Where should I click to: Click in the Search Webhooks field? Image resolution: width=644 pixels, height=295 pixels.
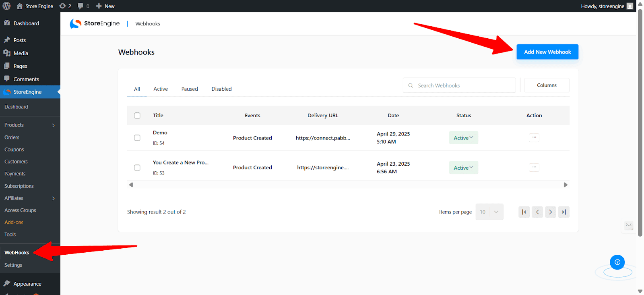pos(459,85)
